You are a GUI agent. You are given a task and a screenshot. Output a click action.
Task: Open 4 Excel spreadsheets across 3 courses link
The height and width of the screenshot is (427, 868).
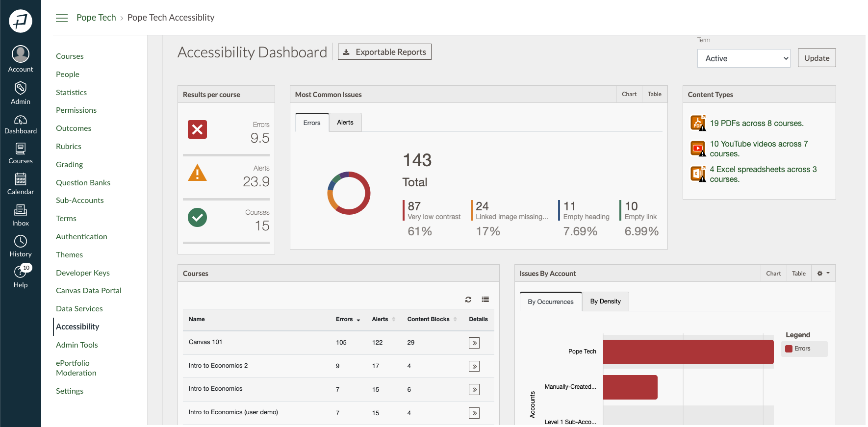coord(763,174)
